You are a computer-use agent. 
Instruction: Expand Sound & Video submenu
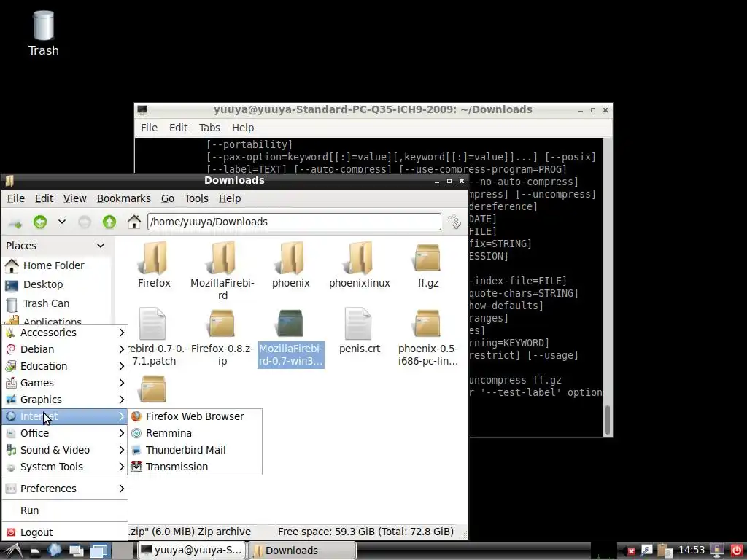pyautogui.click(x=65, y=450)
